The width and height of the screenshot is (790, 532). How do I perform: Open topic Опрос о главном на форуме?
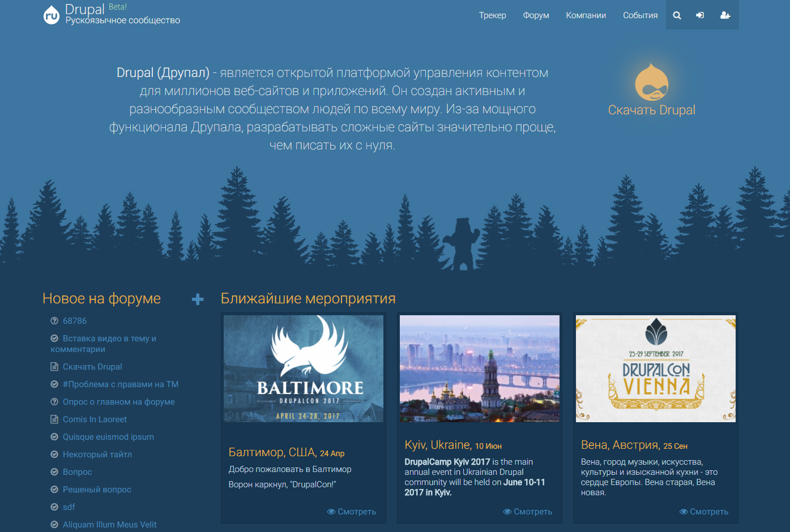click(119, 402)
